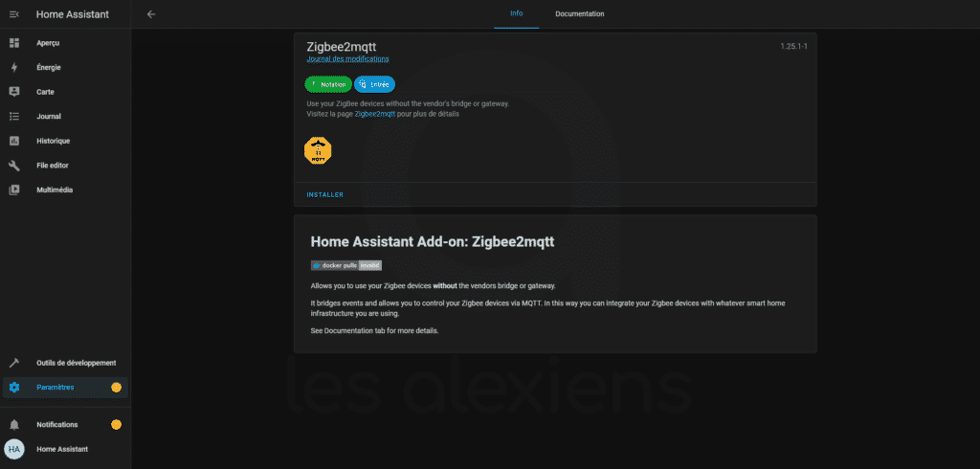
Task: Open the Journal list icon
Action: point(14,117)
